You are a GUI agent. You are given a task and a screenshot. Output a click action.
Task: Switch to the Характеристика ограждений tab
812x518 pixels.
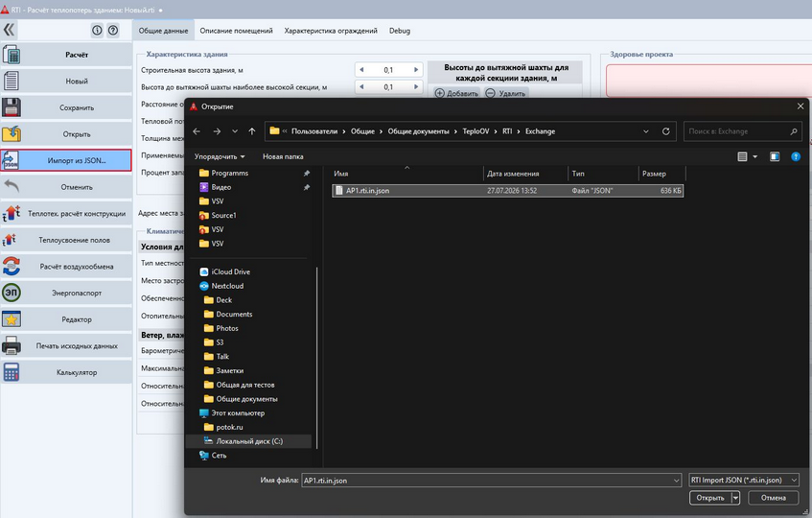click(x=331, y=31)
